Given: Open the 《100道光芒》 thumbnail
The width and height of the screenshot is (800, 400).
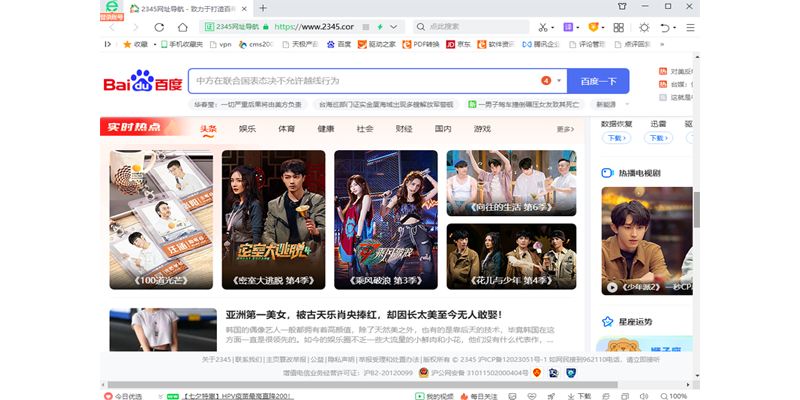Looking at the screenshot, I should (161, 220).
